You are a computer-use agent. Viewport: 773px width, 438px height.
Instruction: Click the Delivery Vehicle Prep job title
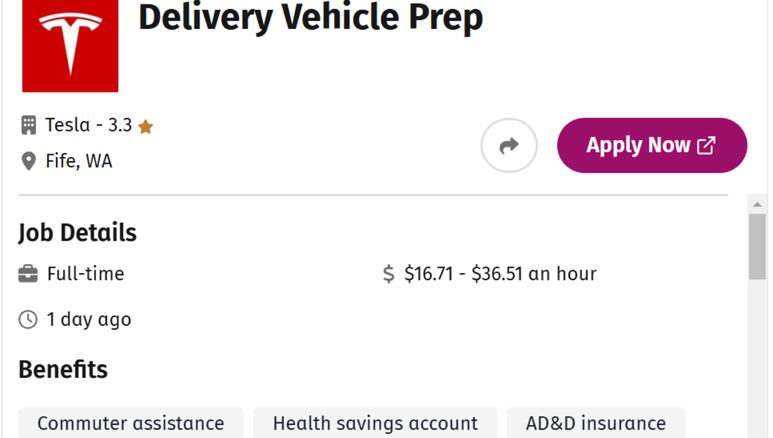coord(311,18)
